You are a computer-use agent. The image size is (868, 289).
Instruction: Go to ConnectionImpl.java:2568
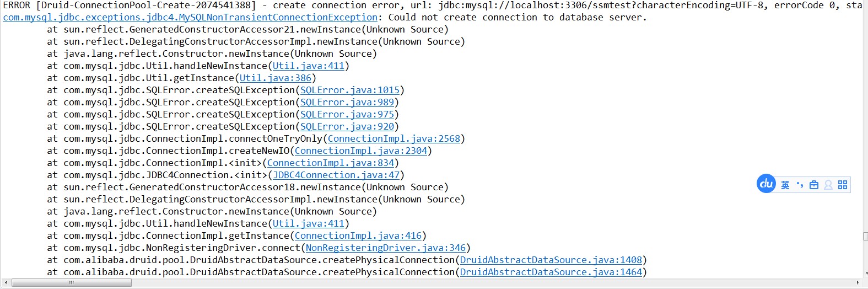pyautogui.click(x=394, y=139)
